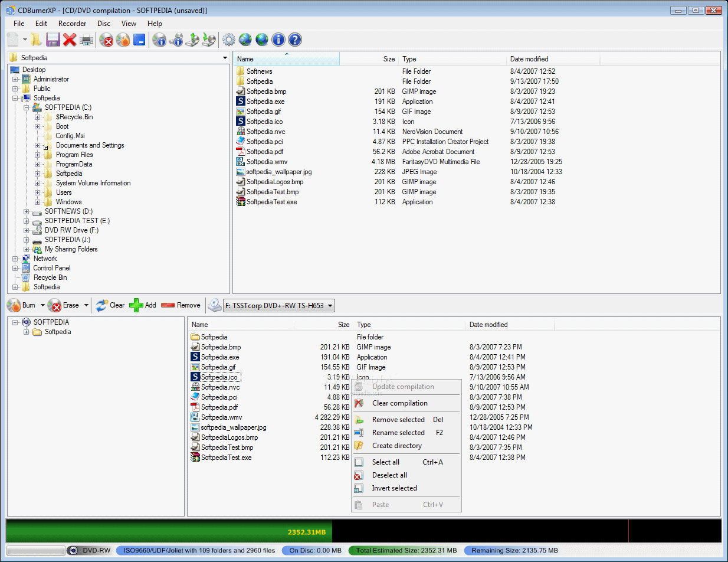Screen dimensions: 728x562
Task: Select the Softnews folder in upper file list
Action: pos(260,71)
